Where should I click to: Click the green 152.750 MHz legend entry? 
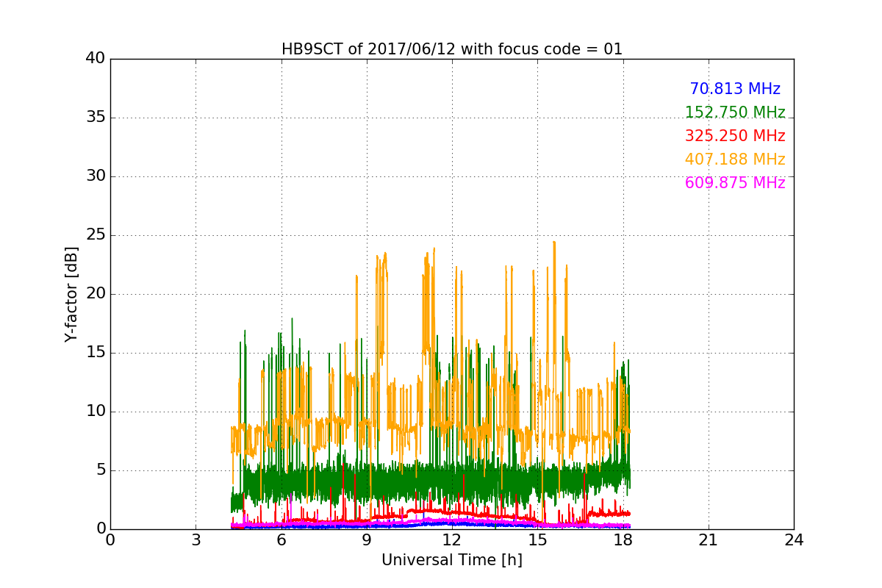[x=734, y=112]
